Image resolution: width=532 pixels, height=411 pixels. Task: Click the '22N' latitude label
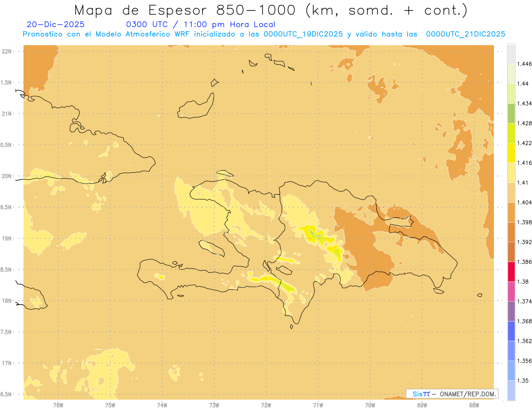click(x=8, y=51)
